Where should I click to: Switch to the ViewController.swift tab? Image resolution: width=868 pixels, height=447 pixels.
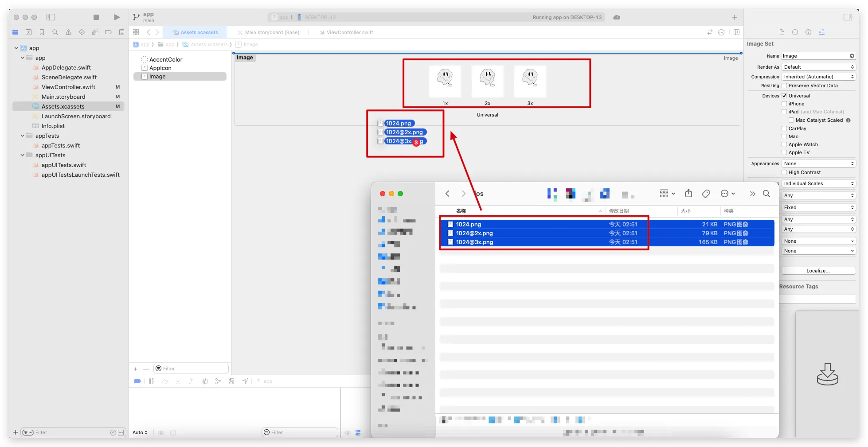click(349, 32)
